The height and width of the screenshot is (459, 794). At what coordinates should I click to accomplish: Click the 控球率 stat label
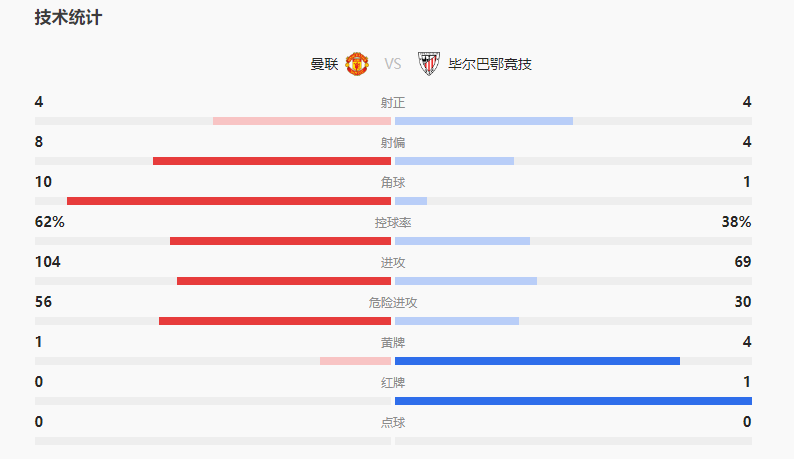coord(393,223)
